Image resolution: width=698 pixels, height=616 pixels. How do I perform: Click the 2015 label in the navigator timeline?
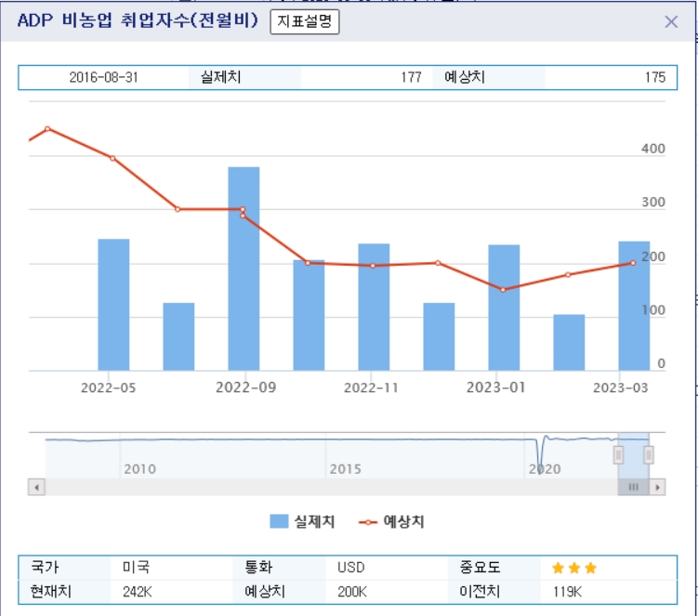click(x=346, y=469)
